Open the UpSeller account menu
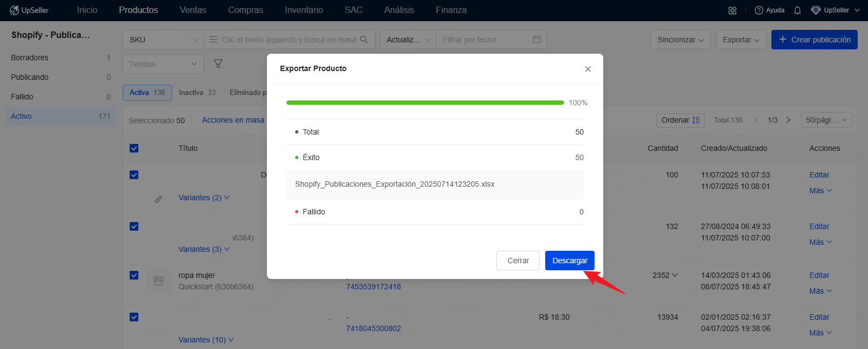 coord(835,10)
